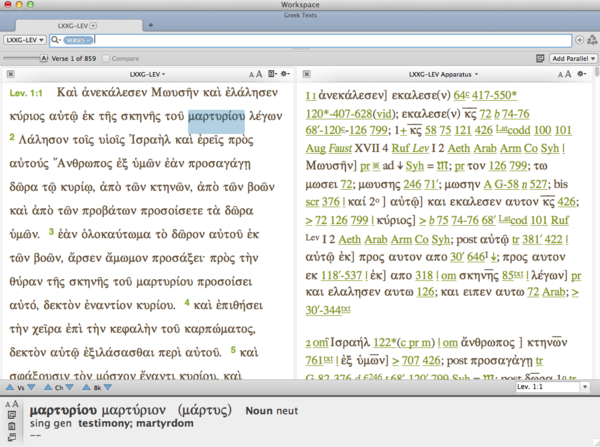Image resolution: width=600 pixels, height=447 pixels.
Task: Go to previous book with Bk up arrow
Action: point(86,387)
